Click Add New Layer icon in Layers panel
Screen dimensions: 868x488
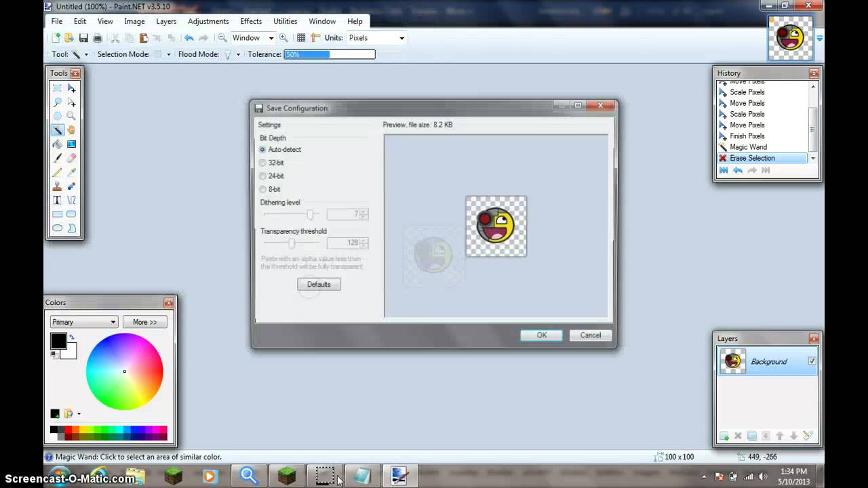click(x=724, y=436)
